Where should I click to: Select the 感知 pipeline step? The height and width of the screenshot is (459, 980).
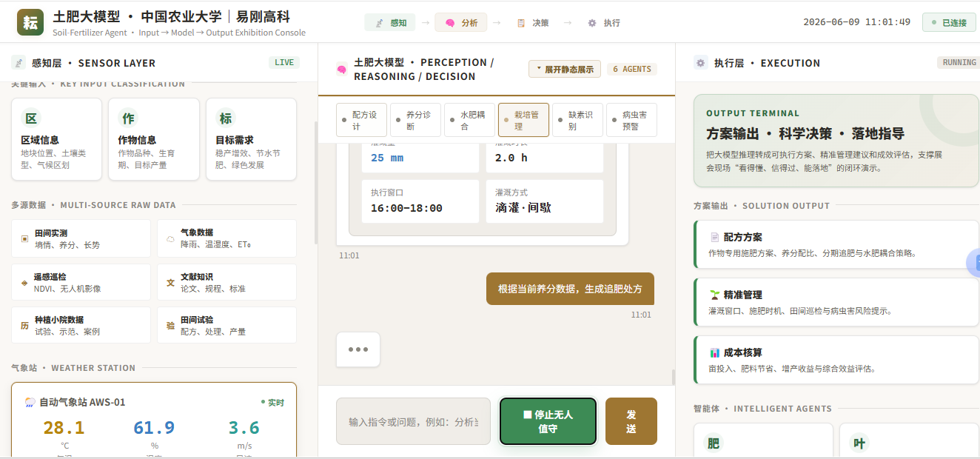pyautogui.click(x=390, y=23)
